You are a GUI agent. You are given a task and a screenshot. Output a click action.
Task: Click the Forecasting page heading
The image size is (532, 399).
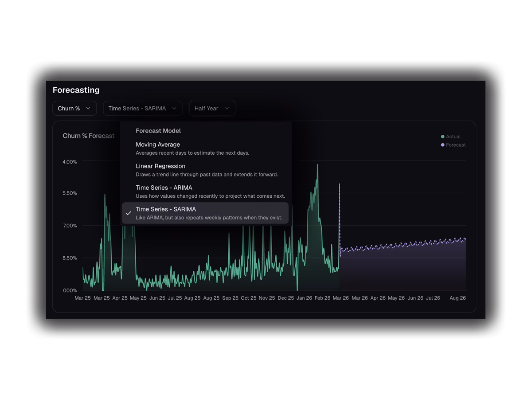click(76, 90)
